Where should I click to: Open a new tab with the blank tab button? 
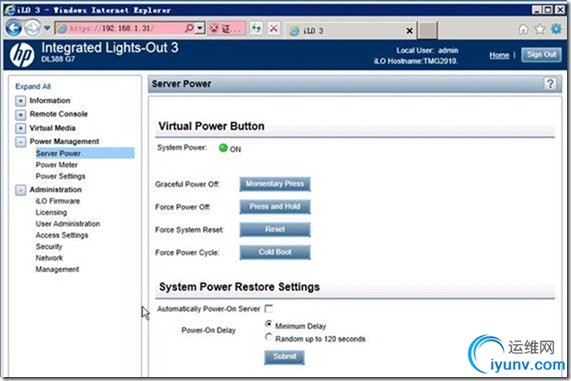click(x=428, y=30)
